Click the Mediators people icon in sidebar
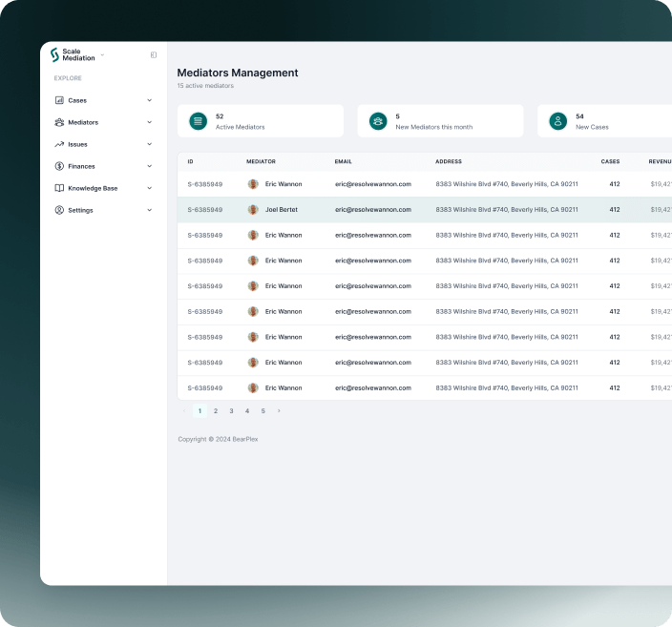Image resolution: width=672 pixels, height=627 pixels. (x=59, y=122)
